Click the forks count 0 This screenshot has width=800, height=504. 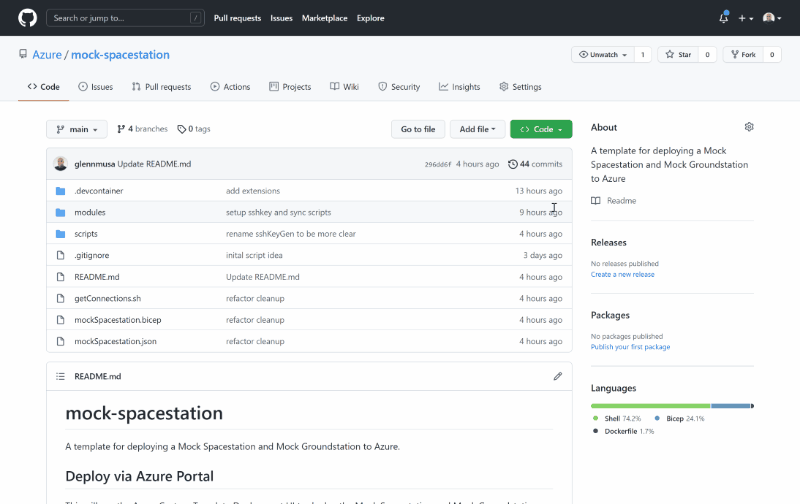click(x=772, y=55)
